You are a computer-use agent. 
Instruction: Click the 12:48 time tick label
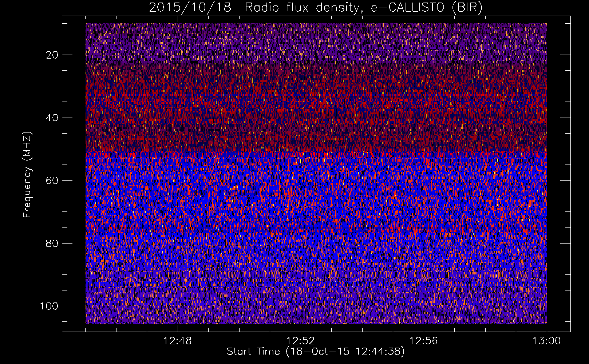tap(178, 341)
